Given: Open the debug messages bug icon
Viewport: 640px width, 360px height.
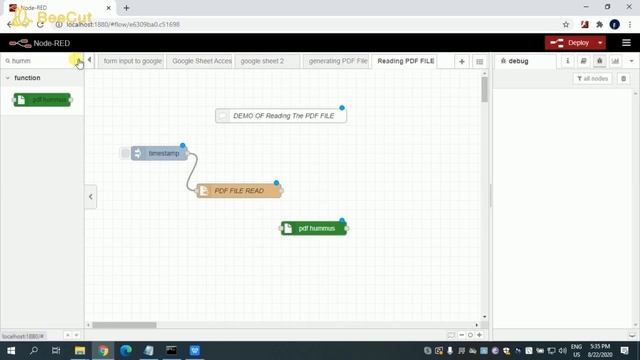Looking at the screenshot, I should [x=599, y=61].
